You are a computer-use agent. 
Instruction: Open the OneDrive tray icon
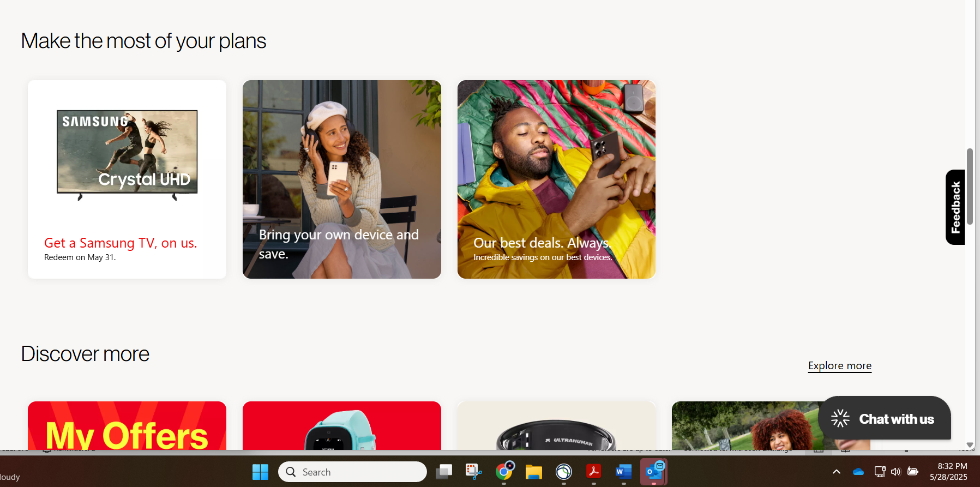coord(858,472)
